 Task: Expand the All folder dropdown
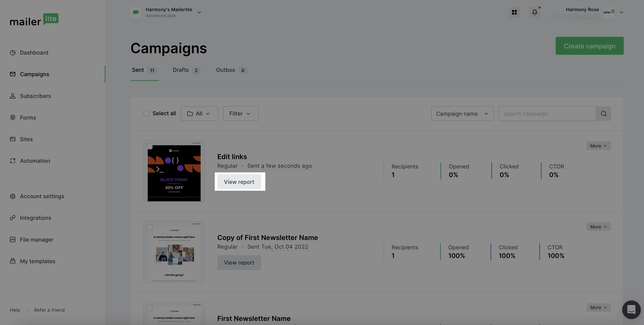pos(199,114)
